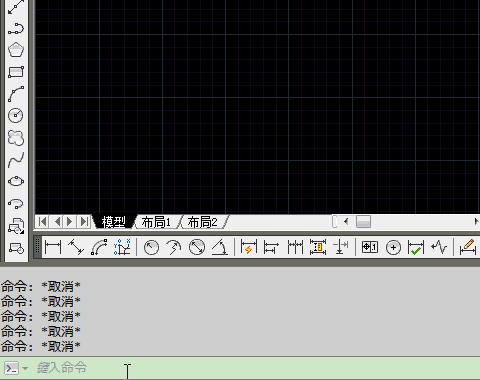Viewport: 480px width, 380px height.
Task: Select the Ellipse Arc tool
Action: tap(16, 203)
